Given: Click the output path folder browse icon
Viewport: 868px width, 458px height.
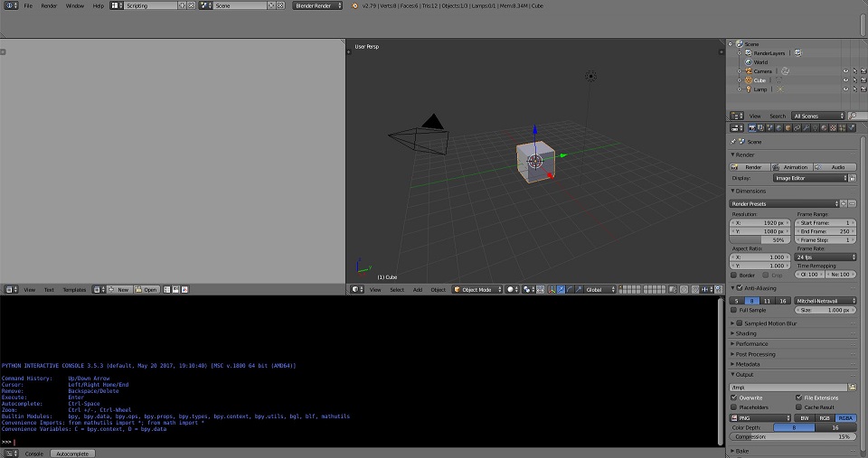Looking at the screenshot, I should tap(853, 388).
